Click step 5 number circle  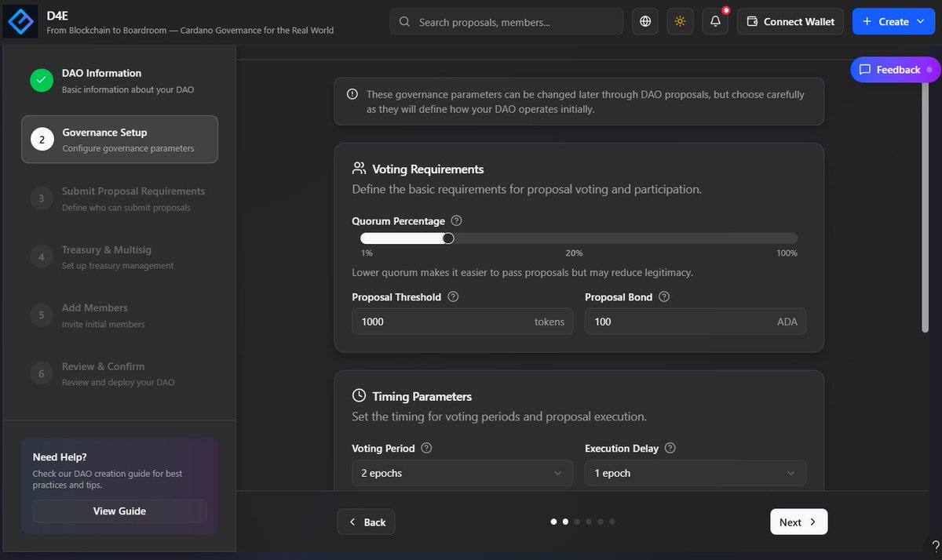click(x=42, y=315)
